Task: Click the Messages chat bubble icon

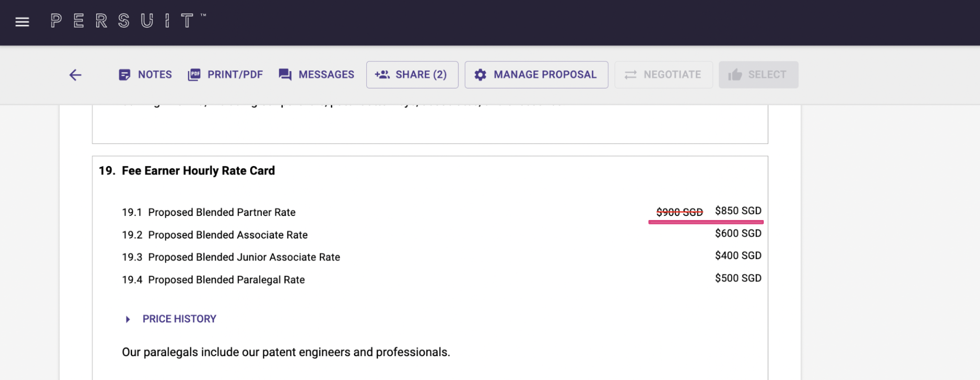Action: [285, 75]
